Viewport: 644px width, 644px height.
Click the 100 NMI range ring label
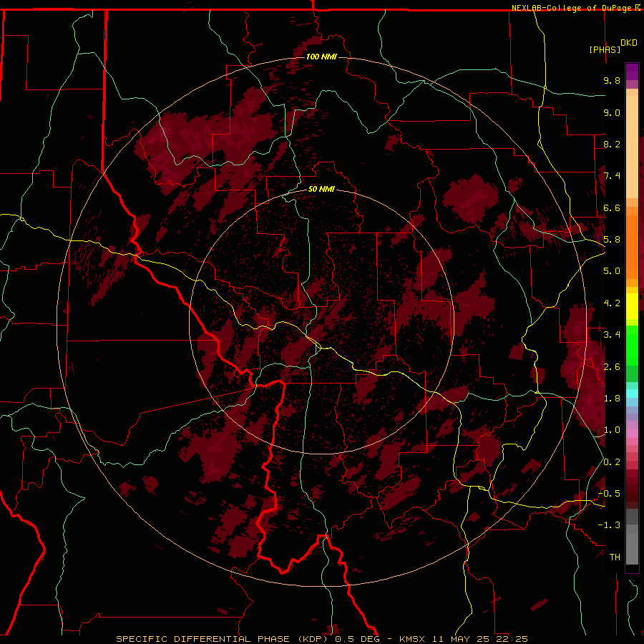[321, 57]
